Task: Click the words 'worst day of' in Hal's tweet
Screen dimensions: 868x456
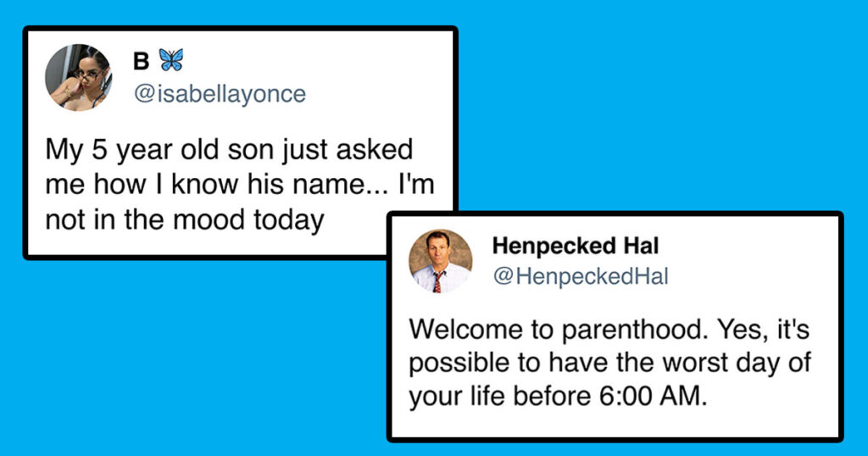Action: tap(737, 363)
